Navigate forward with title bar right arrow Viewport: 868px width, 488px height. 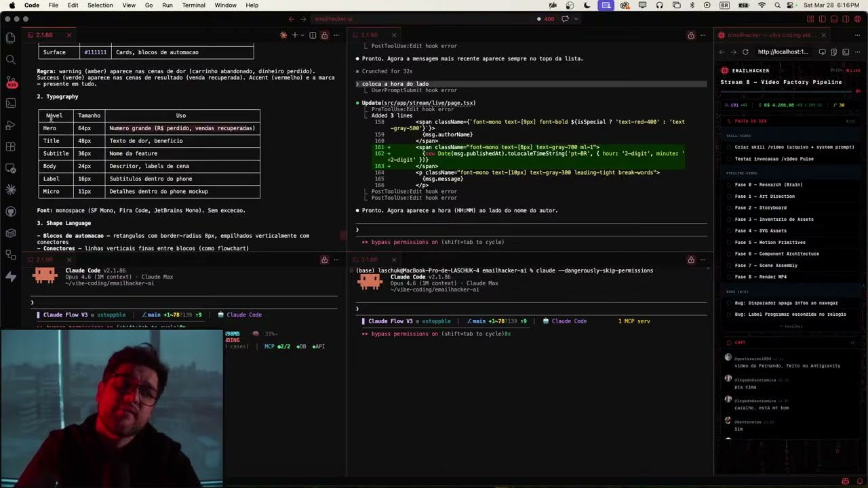pyautogui.click(x=303, y=19)
